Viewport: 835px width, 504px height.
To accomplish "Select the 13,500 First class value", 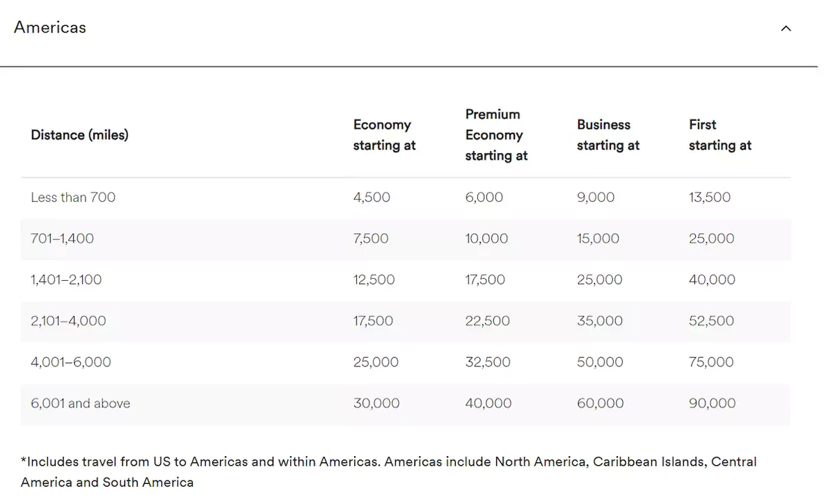I will 709,197.
